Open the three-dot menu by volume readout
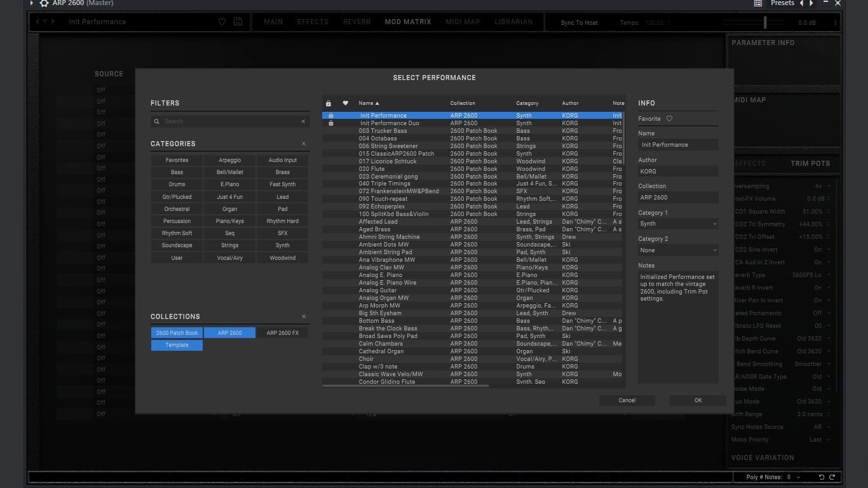The image size is (868, 488). pyautogui.click(x=835, y=22)
